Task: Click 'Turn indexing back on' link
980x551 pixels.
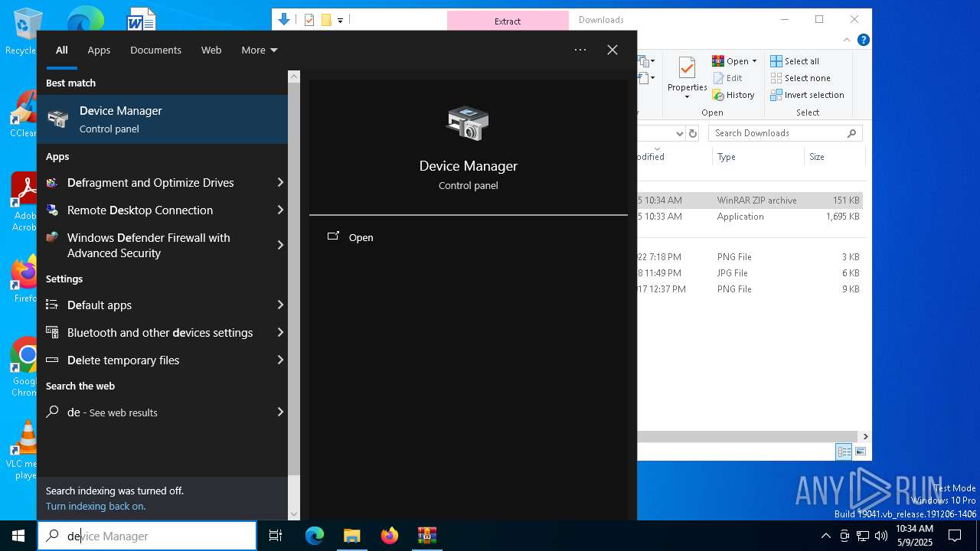Action: point(96,506)
